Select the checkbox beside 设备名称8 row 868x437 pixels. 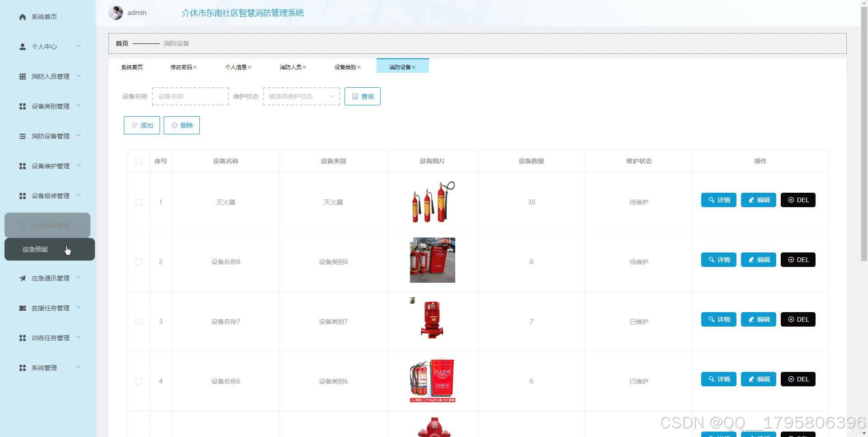138,261
